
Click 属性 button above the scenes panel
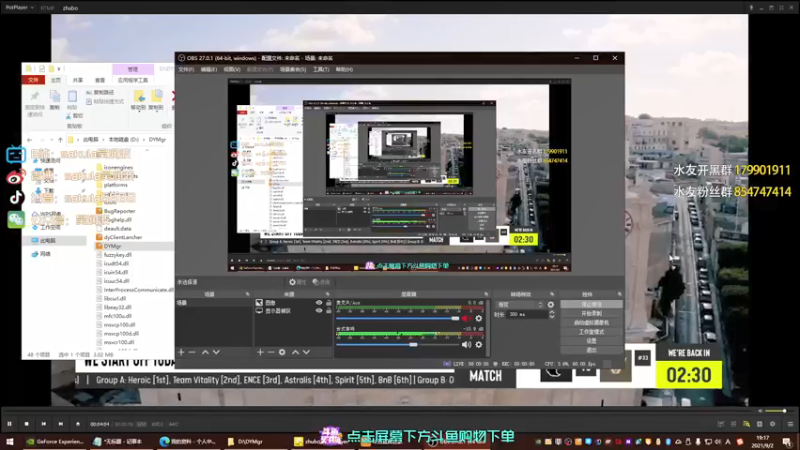tap(297, 282)
